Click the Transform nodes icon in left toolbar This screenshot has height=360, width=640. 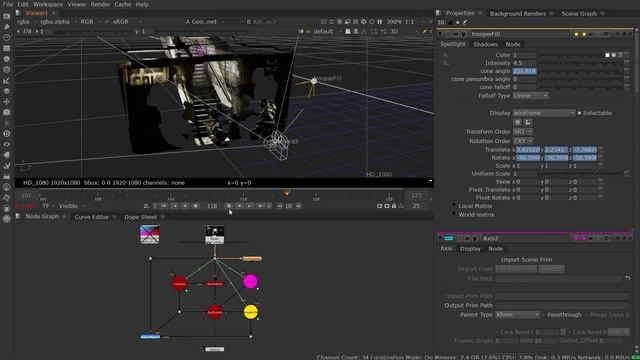point(7,102)
